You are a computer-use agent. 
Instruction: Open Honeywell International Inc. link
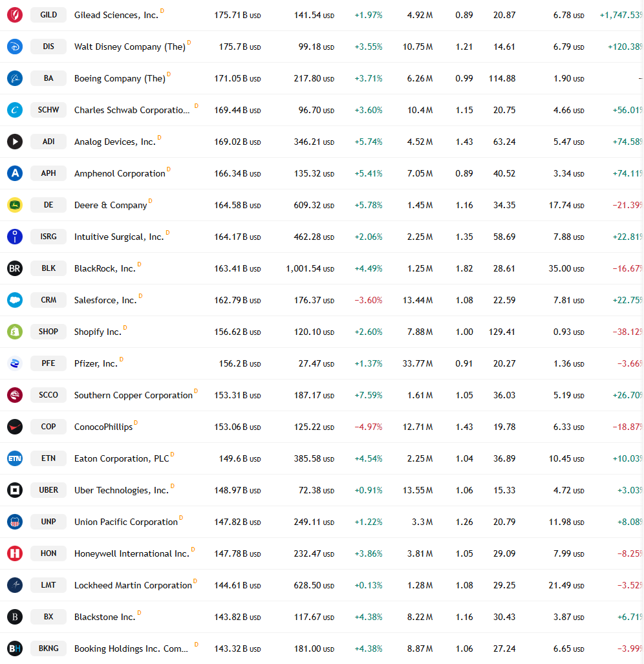click(x=132, y=554)
